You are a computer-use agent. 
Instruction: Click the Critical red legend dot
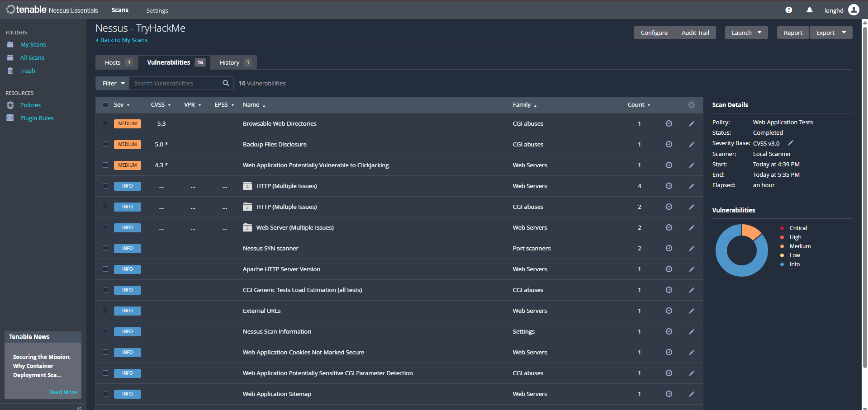click(782, 228)
